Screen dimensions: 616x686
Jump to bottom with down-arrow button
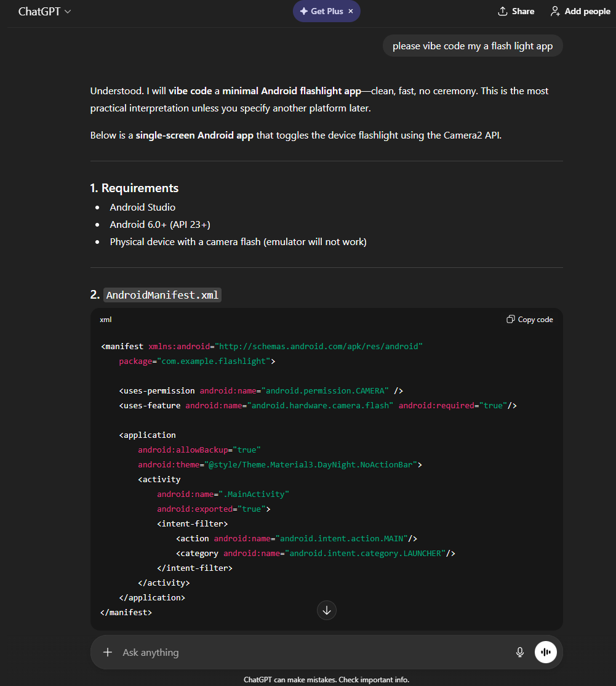click(327, 610)
